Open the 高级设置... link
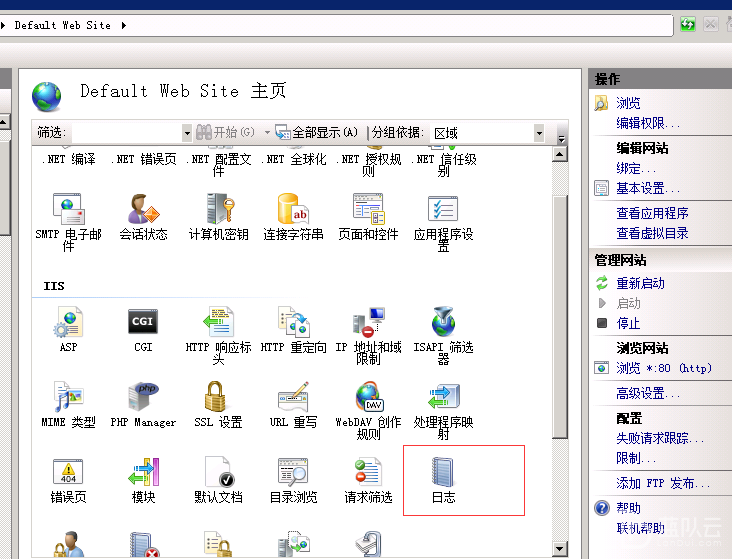Viewport: 732px width, 559px height. 648,393
